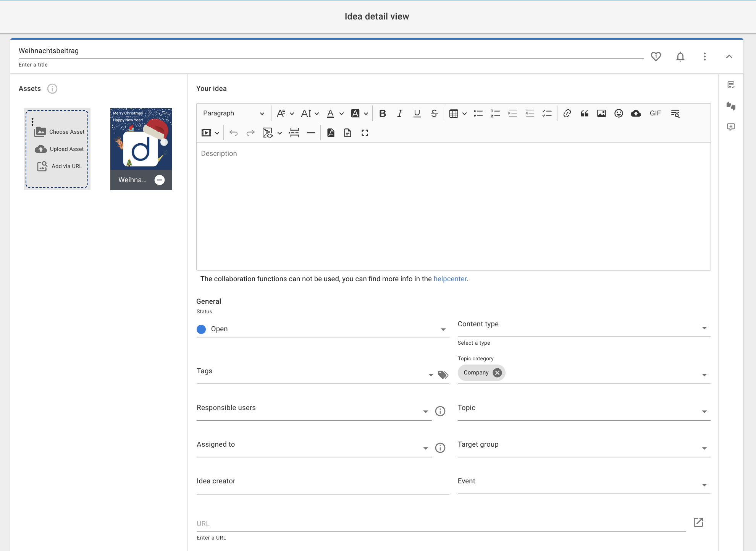This screenshot has width=756, height=551.
Task: Export the idea description as PDF
Action: (331, 133)
